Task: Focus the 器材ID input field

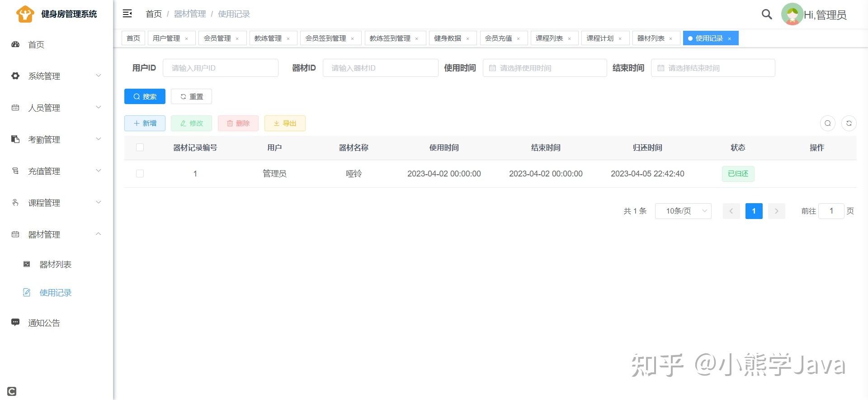Action: pos(381,68)
